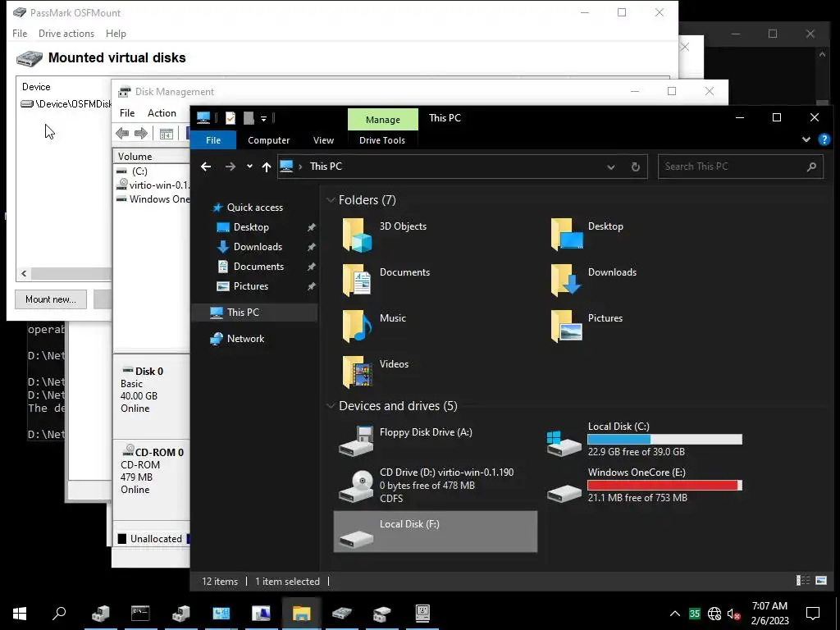
Task: Click the muted speaker tray icon
Action: (x=733, y=614)
